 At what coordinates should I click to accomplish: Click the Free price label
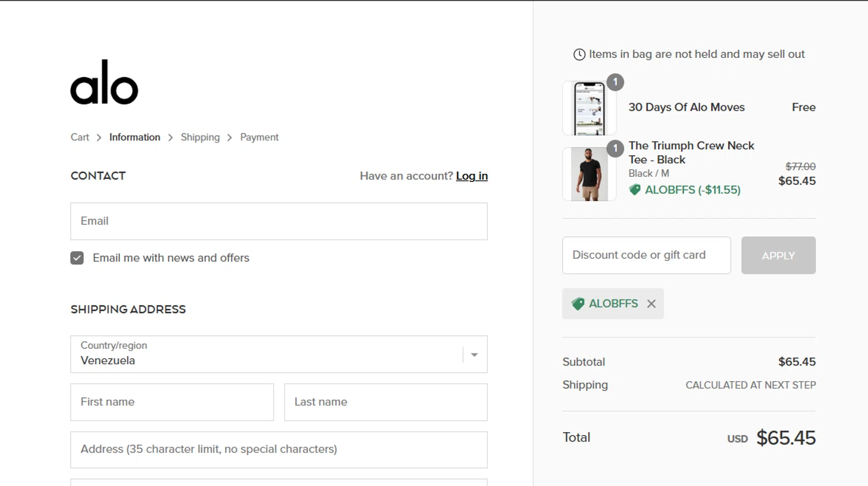(804, 107)
